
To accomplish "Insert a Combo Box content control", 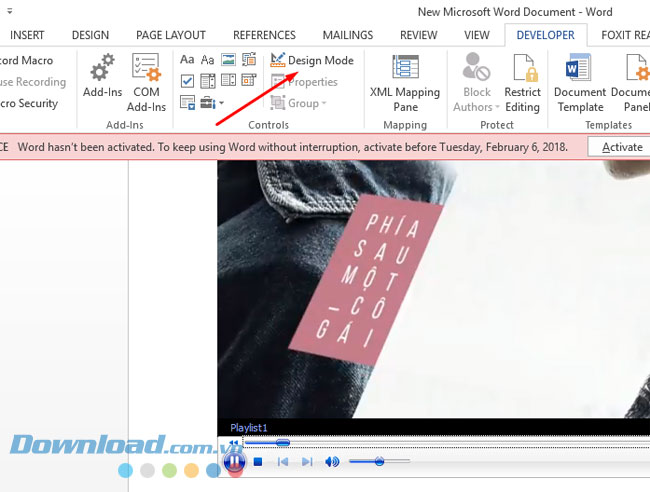I will point(208,81).
